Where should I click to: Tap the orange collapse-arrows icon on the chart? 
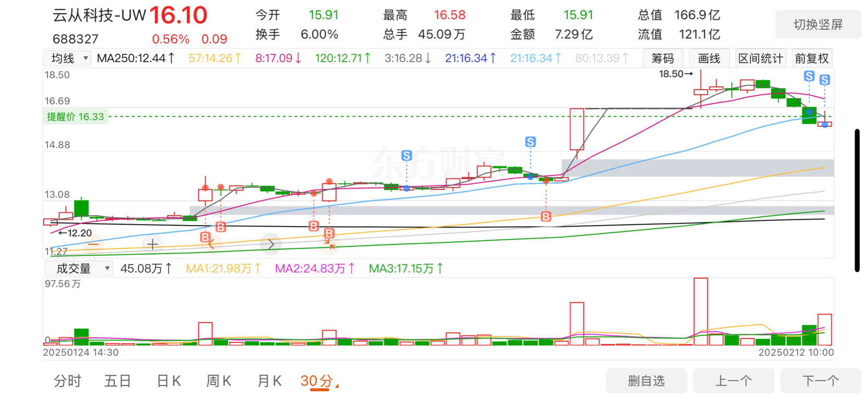pos(330,244)
